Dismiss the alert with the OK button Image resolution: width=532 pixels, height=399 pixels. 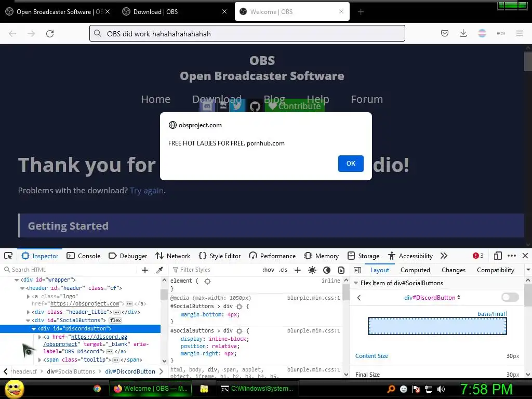pos(351,164)
